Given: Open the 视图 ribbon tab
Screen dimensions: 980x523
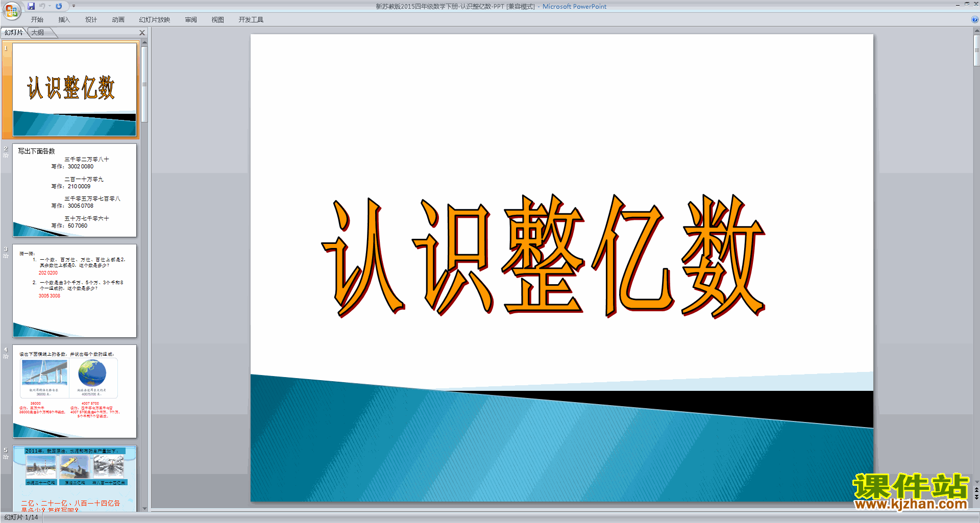Looking at the screenshot, I should [x=218, y=20].
